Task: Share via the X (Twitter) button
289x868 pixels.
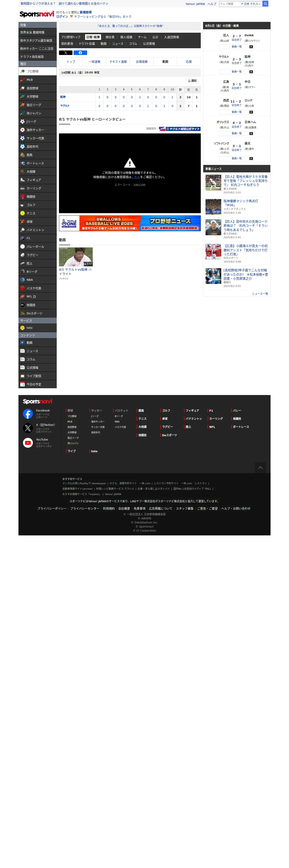Action: pos(65,53)
